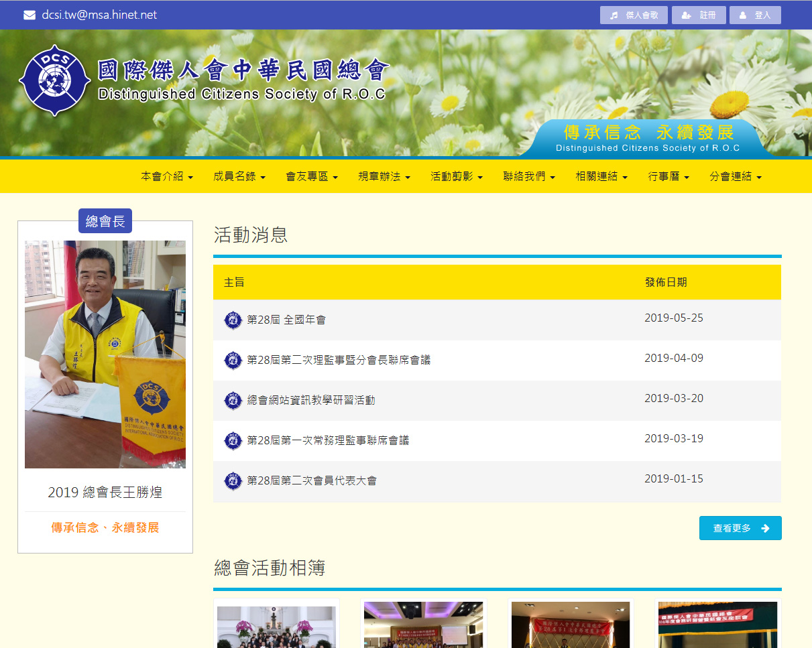Click the add-user icon next to 註冊
This screenshot has width=812, height=648.
click(x=686, y=15)
